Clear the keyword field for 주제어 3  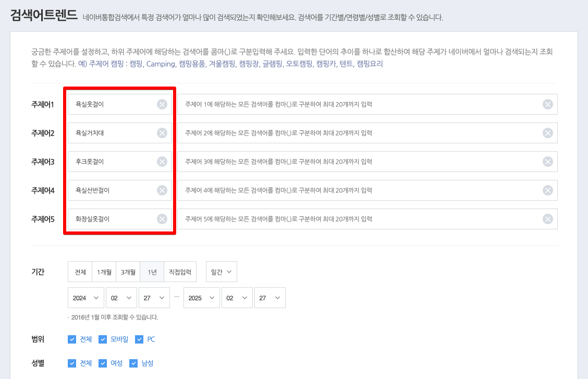point(547,161)
